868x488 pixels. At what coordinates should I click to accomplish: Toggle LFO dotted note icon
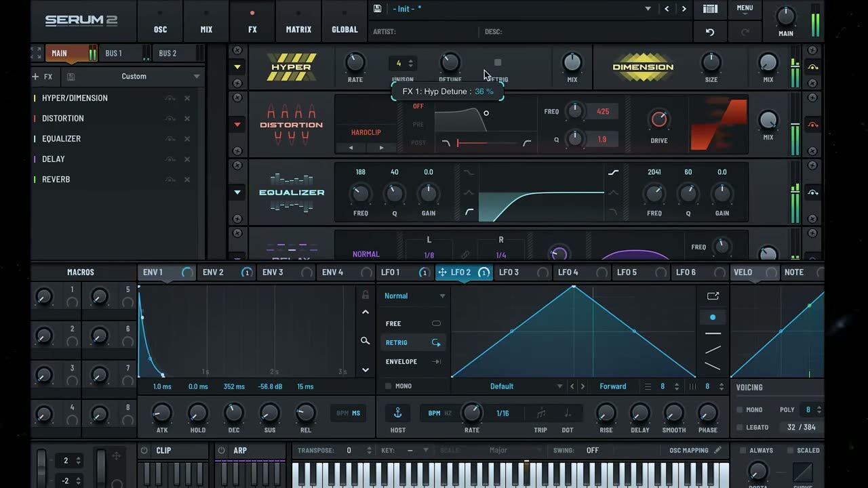(568, 413)
